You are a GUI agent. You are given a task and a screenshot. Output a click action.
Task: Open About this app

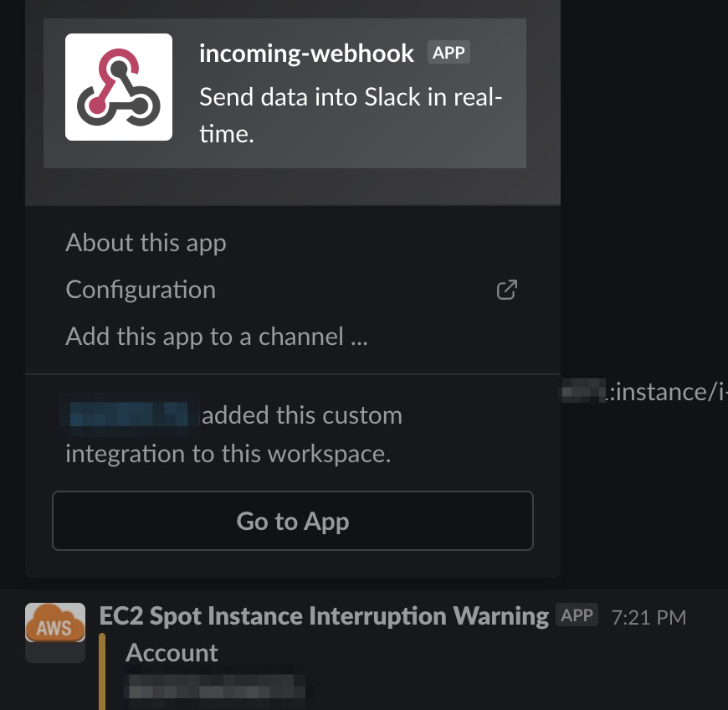tap(145, 243)
